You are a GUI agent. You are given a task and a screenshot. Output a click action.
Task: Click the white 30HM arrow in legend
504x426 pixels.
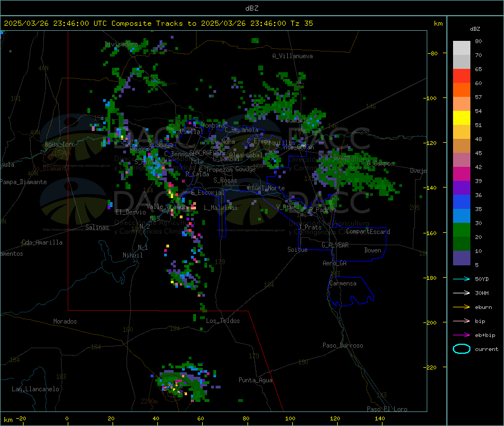[x=461, y=293]
